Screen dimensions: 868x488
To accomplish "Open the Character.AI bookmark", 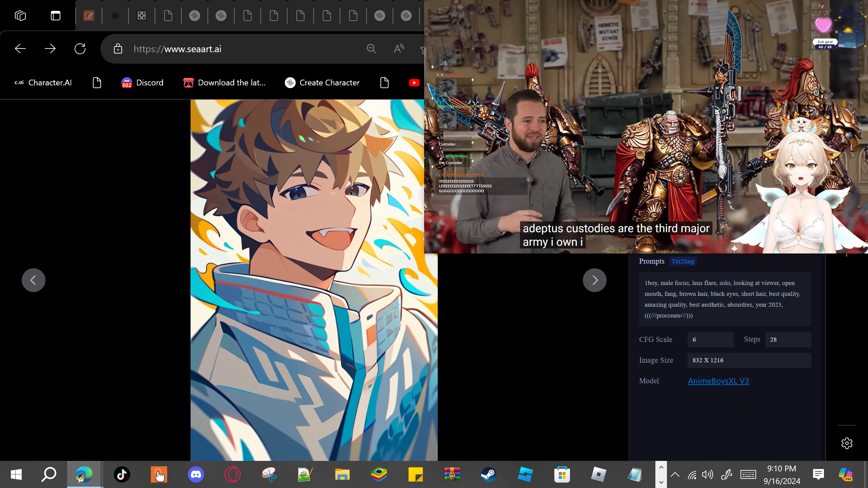I will click(43, 83).
